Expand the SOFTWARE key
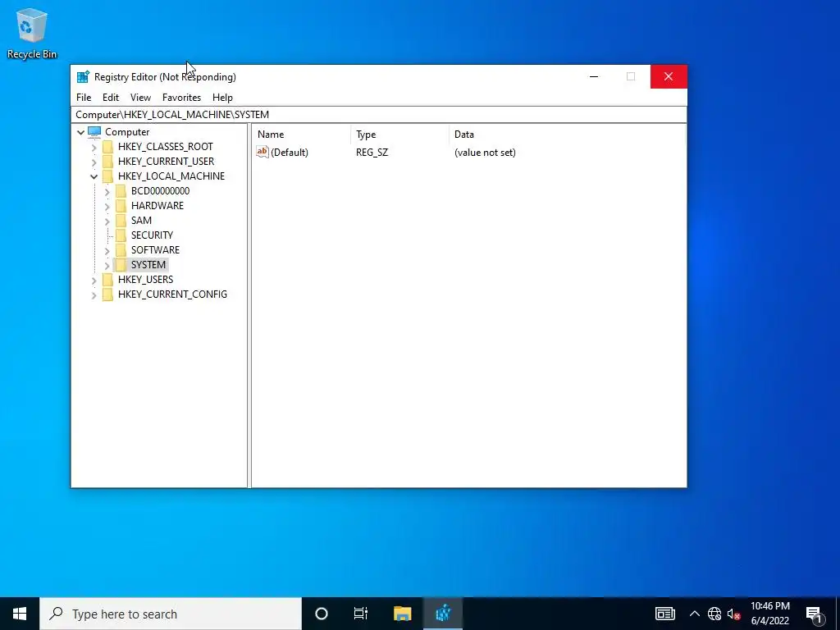This screenshot has width=840, height=630. pyautogui.click(x=107, y=250)
